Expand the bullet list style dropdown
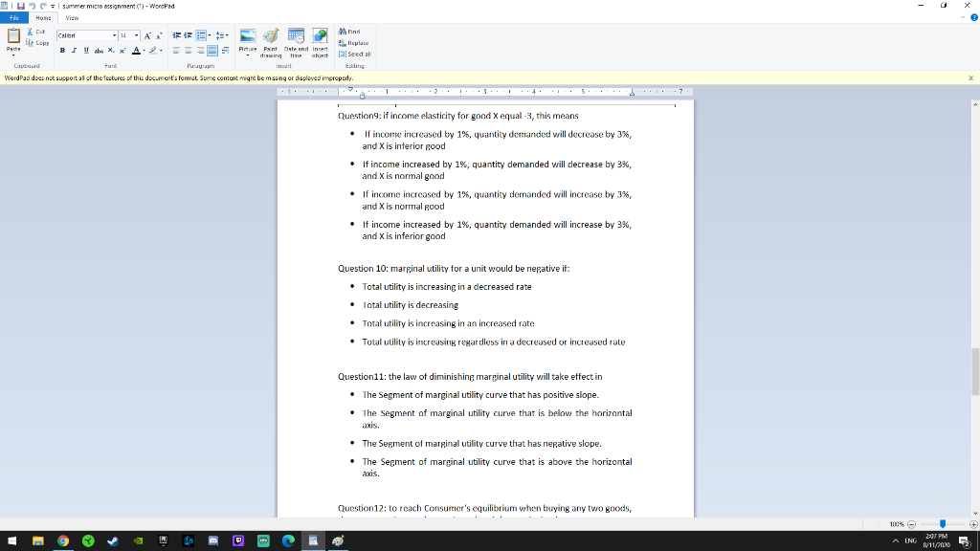Viewport: 980px width, 551px height. [x=210, y=35]
